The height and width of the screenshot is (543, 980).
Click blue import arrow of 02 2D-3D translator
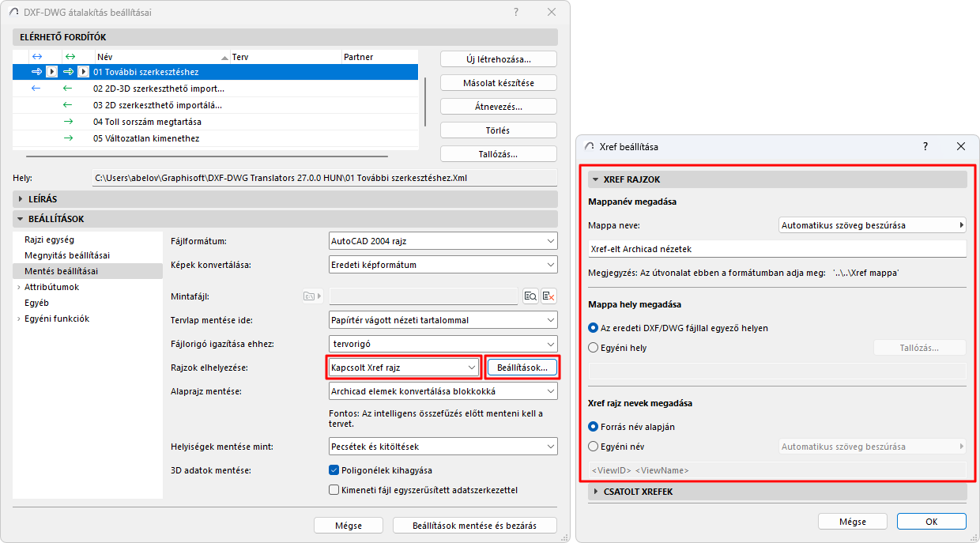[36, 89]
